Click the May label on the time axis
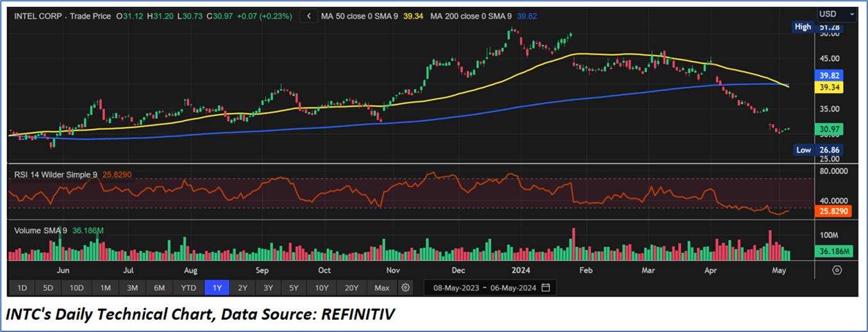The height and width of the screenshot is (332, 868). (x=779, y=270)
